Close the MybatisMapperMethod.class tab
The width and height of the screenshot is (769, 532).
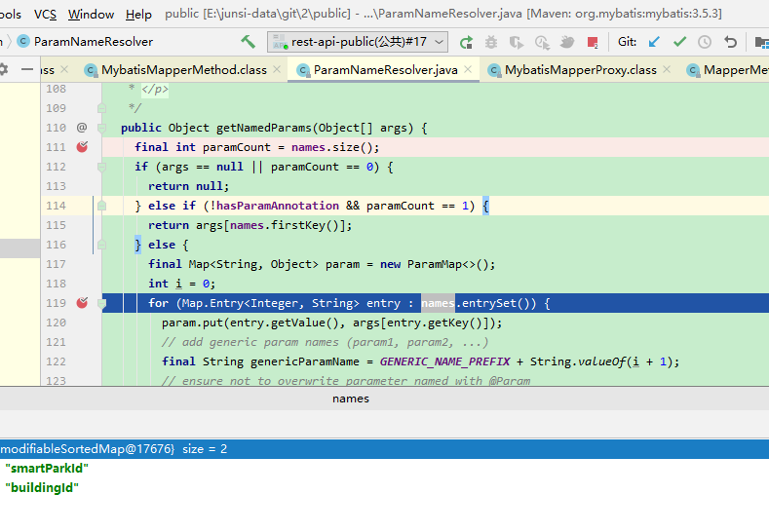coord(277,69)
